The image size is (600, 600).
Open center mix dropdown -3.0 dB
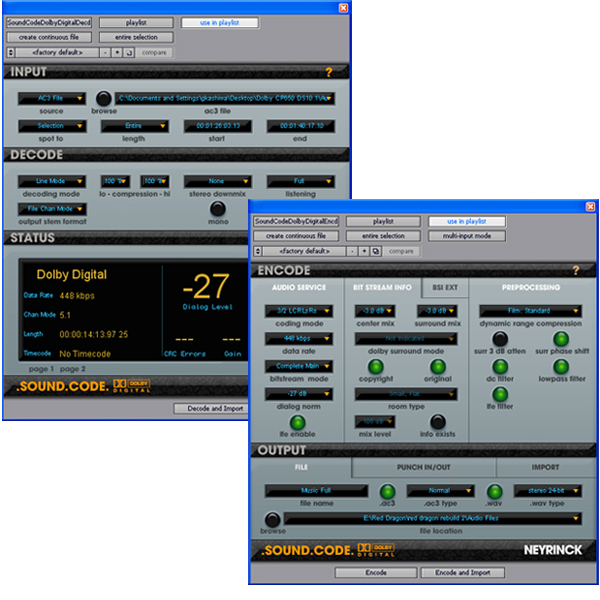[375, 311]
